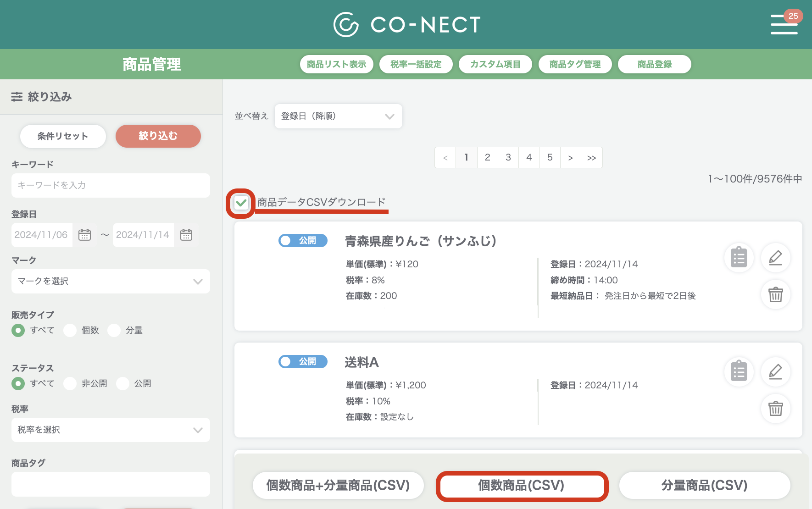Select 非公開 status radio button
Screen dimensions: 812x509
[x=70, y=383]
